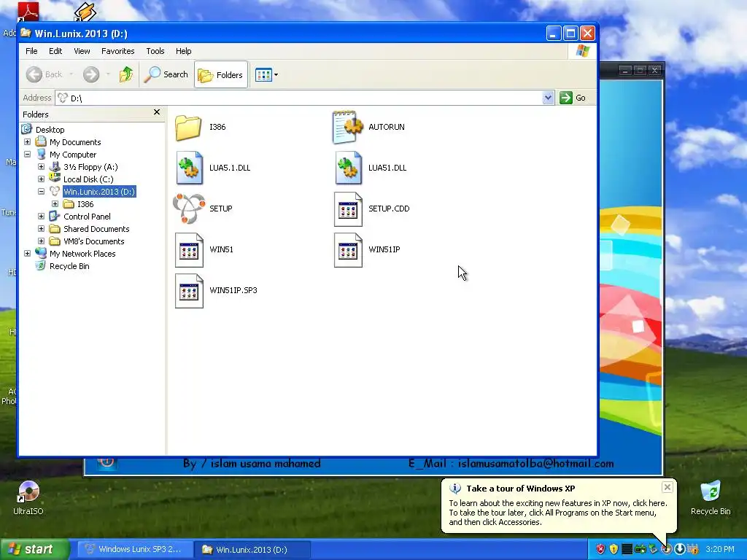Collapse My Computer tree node
This screenshot has width=747, height=560.
tap(27, 155)
